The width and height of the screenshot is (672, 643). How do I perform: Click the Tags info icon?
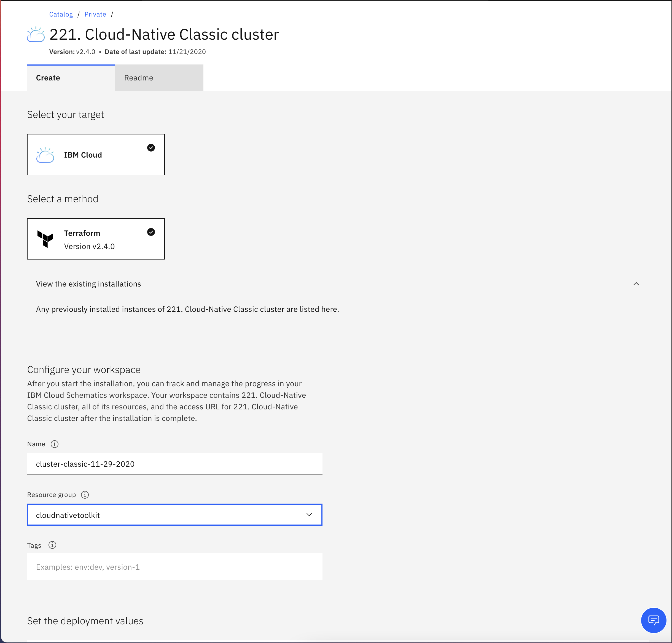(x=52, y=545)
